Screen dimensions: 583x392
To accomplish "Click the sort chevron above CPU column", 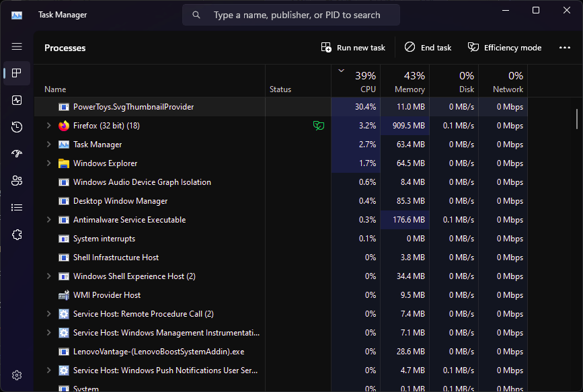I will (x=341, y=69).
